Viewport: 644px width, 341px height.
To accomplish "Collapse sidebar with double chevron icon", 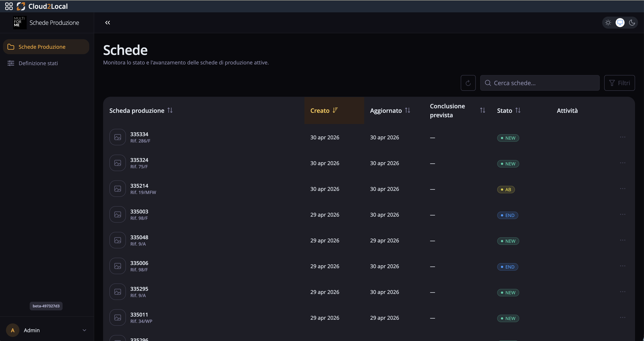I will point(108,23).
